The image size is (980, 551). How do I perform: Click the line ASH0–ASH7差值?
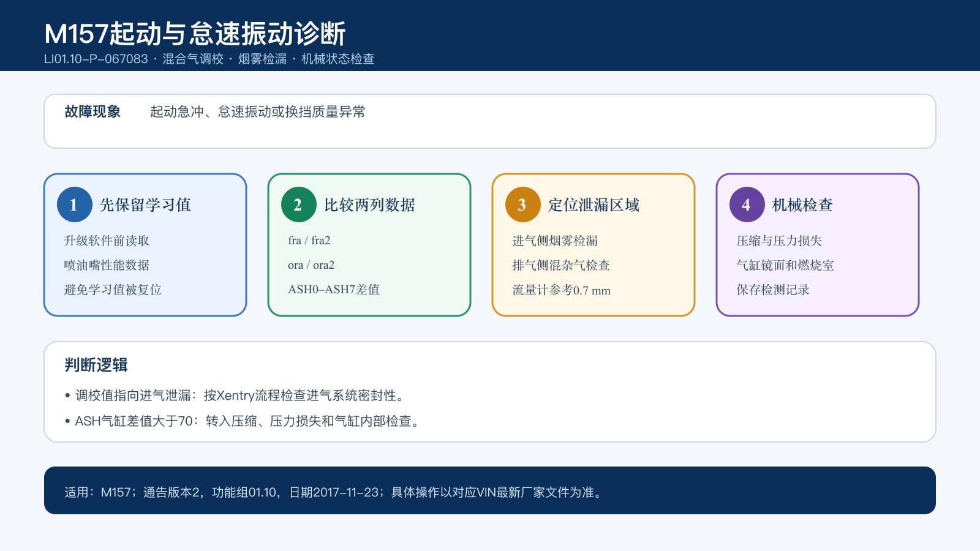pos(334,290)
